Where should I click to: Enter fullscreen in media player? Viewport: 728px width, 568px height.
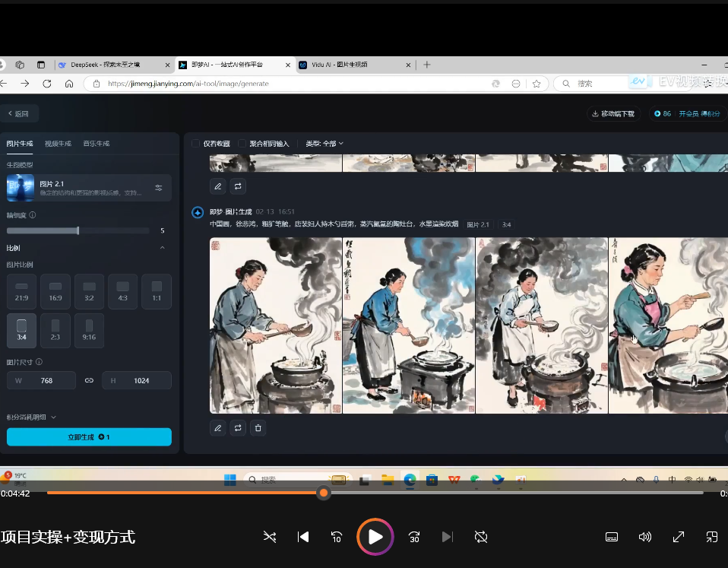679,538
